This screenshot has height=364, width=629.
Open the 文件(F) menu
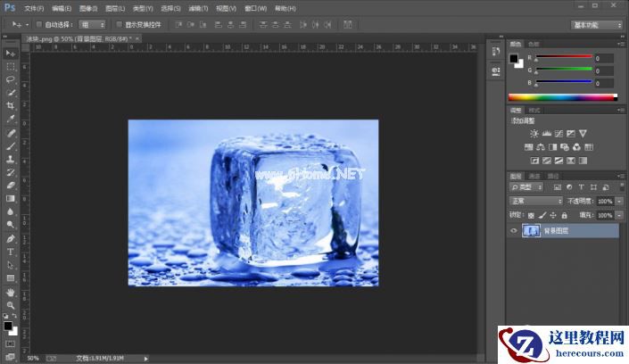coord(34,8)
